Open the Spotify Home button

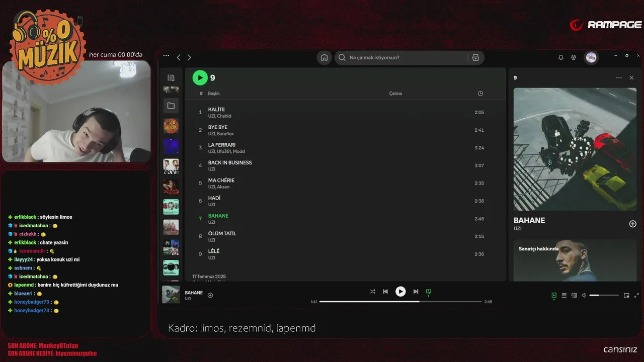pos(325,57)
